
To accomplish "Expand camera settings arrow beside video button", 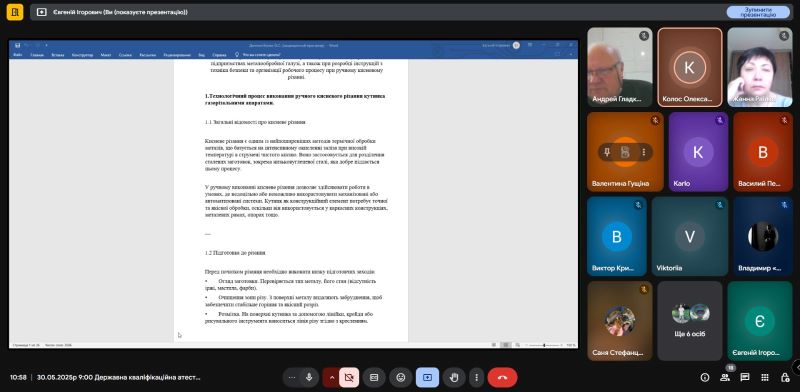I will (x=331, y=377).
